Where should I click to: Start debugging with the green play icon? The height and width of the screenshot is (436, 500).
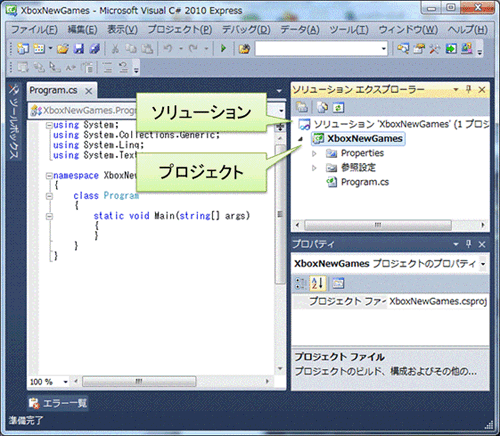tap(223, 49)
